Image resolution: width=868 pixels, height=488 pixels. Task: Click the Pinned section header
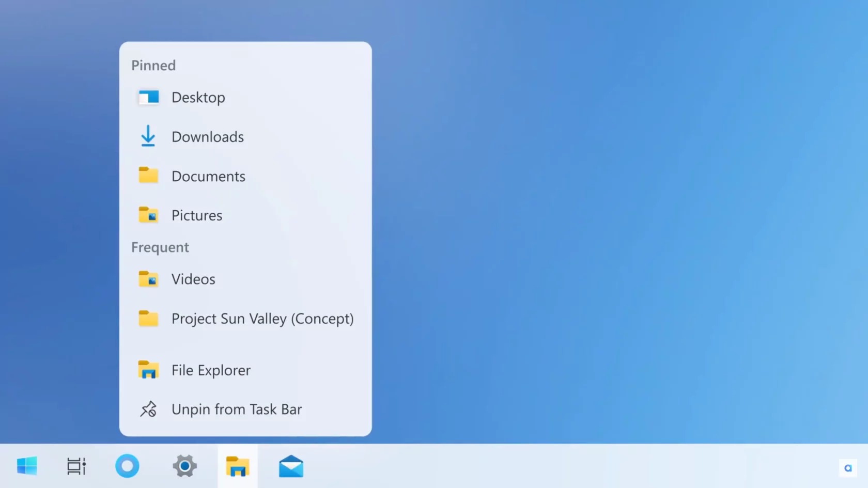(x=153, y=66)
